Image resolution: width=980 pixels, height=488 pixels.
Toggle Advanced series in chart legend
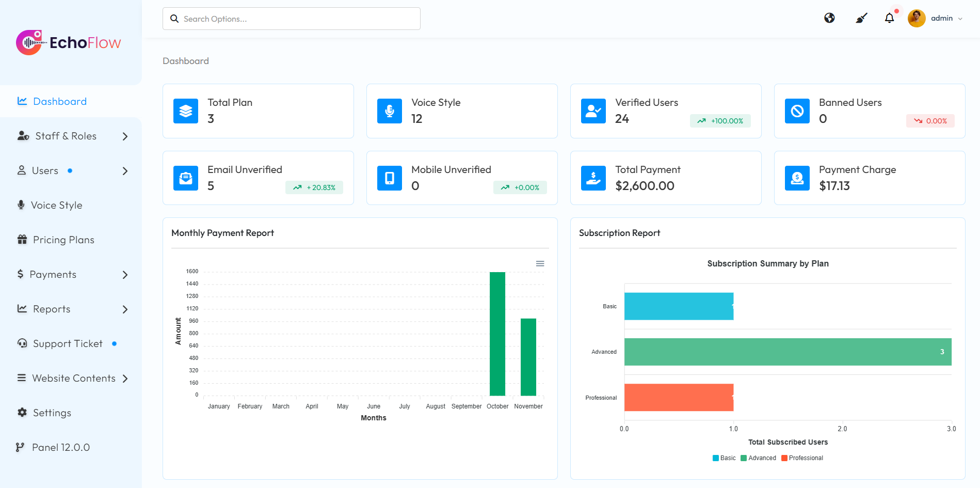click(758, 458)
